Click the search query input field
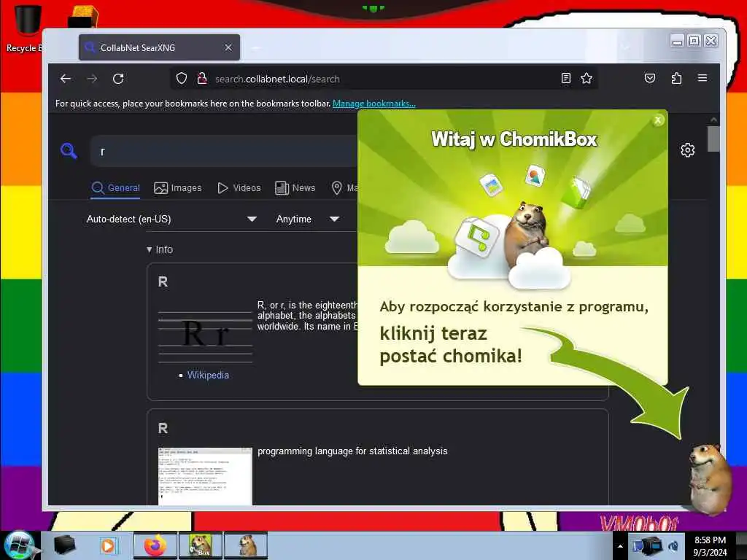747x560 pixels. point(224,152)
